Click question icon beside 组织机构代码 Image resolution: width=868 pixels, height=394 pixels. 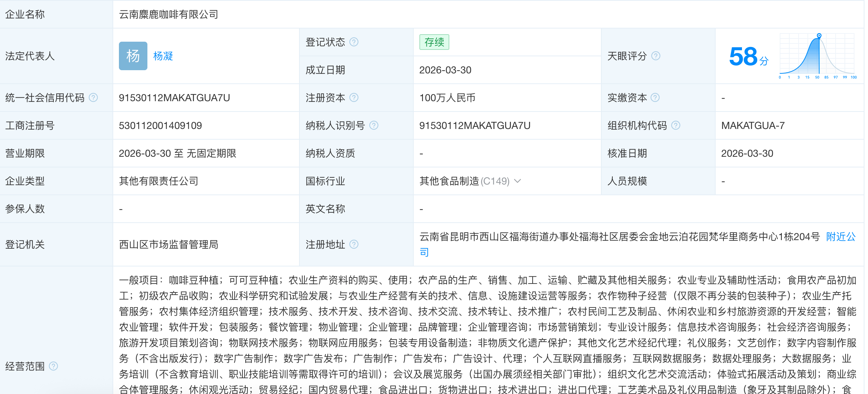(x=675, y=125)
